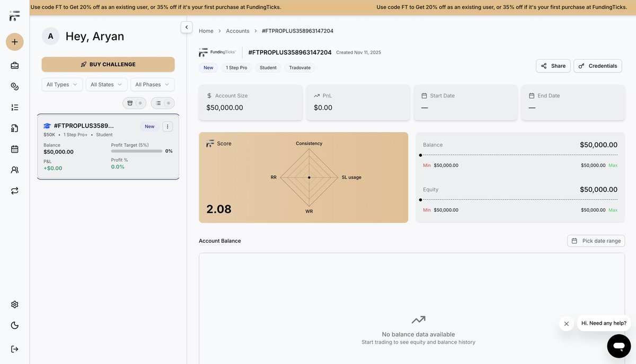Click the FundingTicks brand logo beside title

point(218,52)
